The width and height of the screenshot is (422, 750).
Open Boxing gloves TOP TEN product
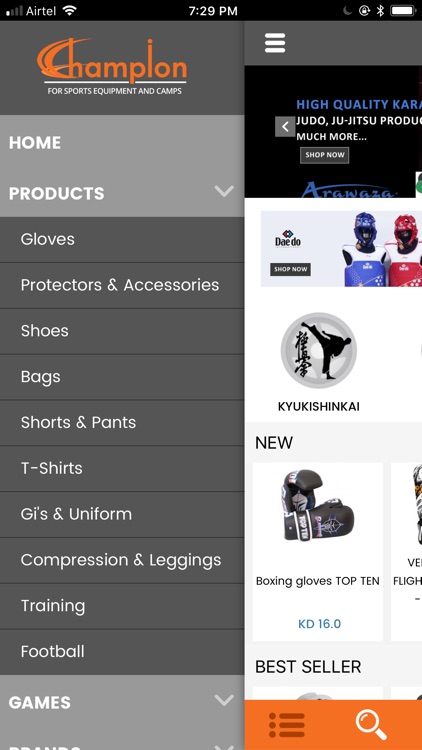tap(318, 551)
